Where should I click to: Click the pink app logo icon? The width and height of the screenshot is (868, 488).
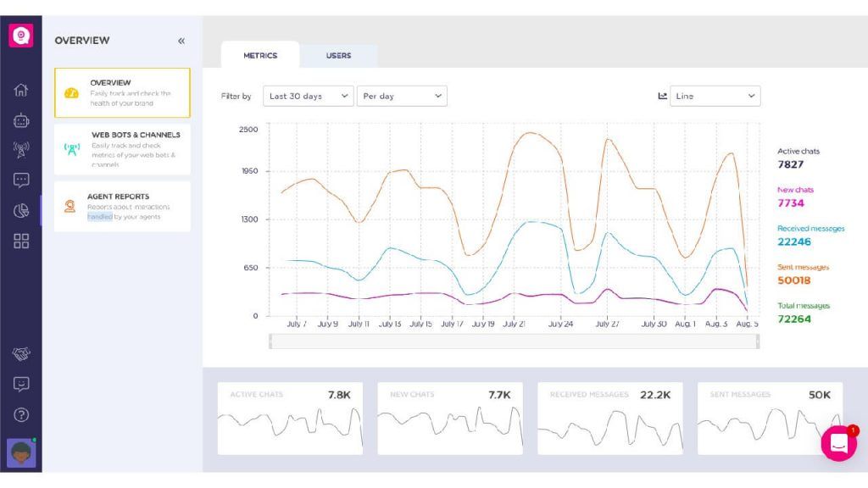point(20,36)
